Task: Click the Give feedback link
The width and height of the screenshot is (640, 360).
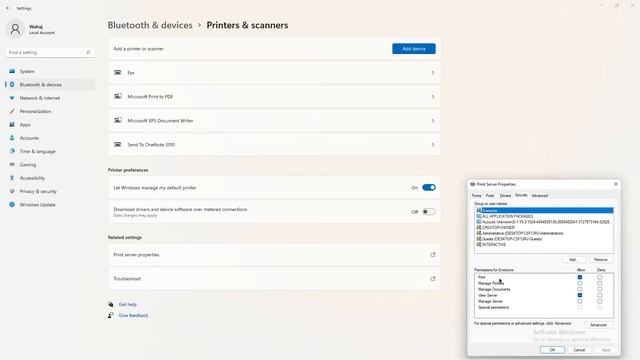Action: click(x=133, y=316)
